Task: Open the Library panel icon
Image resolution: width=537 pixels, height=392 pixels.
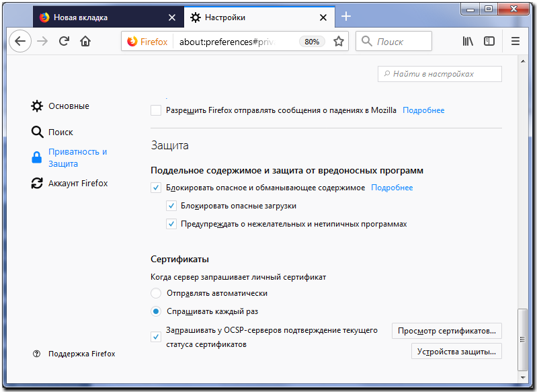Action: [468, 41]
